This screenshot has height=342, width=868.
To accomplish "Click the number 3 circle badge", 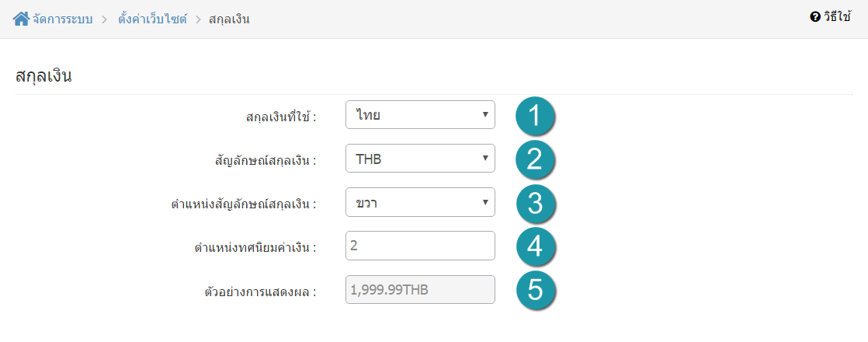I will pos(535,203).
